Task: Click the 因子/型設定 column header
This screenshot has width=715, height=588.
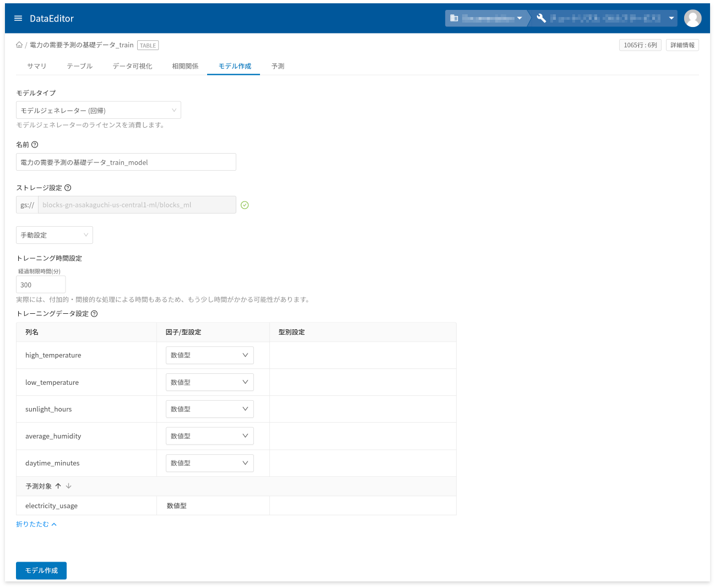Action: 183,332
